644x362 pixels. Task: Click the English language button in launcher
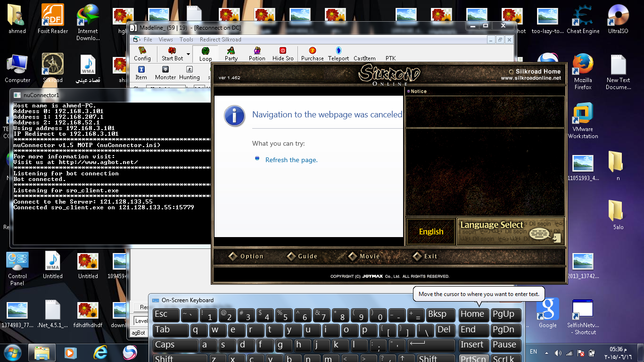pyautogui.click(x=431, y=231)
